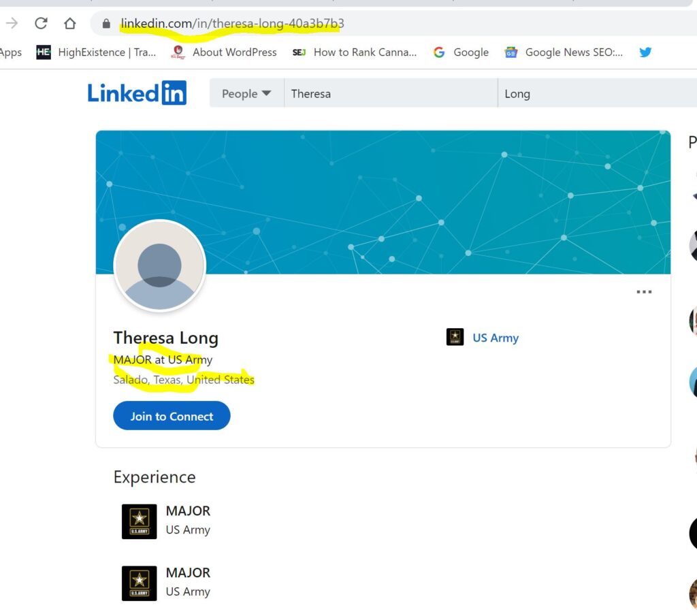The image size is (697, 616).
Task: Select the LinkedIn URL in address bar
Action: pos(232,23)
